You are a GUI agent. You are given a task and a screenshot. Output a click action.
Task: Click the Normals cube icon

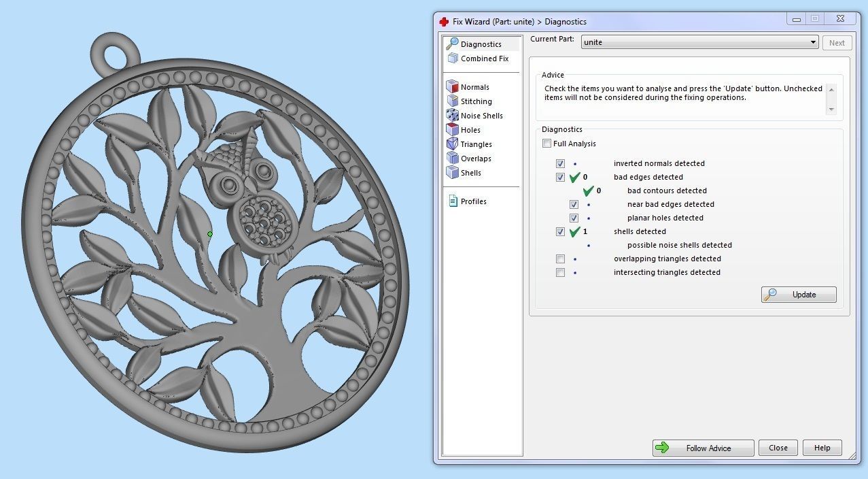pyautogui.click(x=452, y=87)
